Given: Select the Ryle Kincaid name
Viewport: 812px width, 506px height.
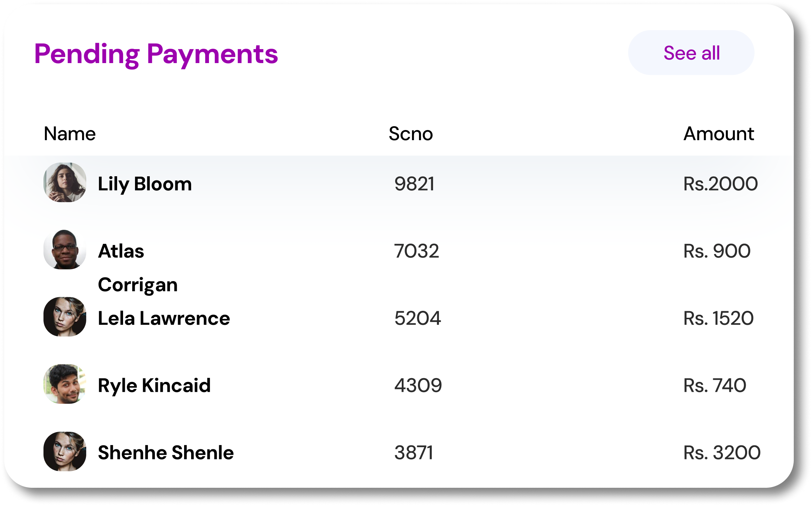Looking at the screenshot, I should (154, 385).
